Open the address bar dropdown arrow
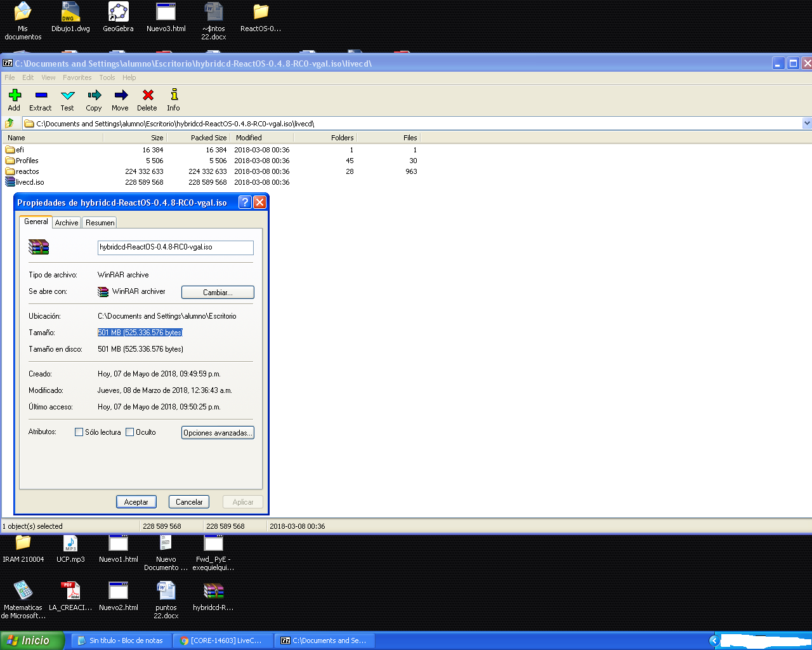This screenshot has width=812, height=650. (807, 123)
